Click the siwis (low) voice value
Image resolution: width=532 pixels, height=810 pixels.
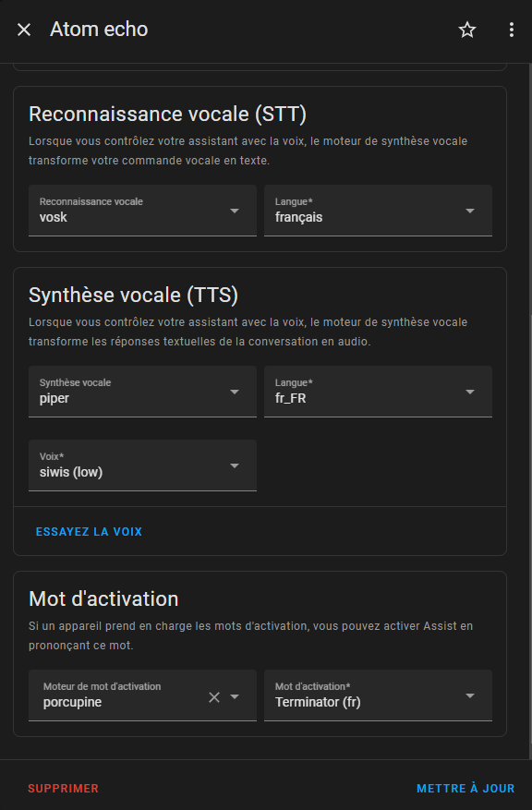click(x=71, y=472)
